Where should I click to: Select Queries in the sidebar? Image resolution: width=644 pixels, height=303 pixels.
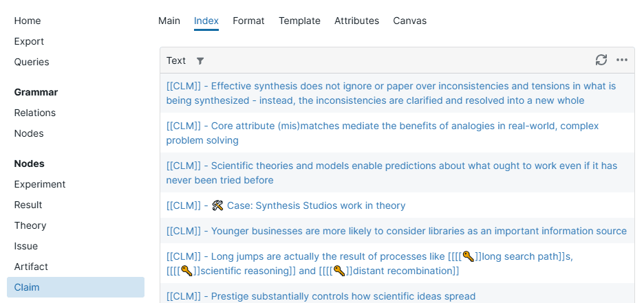coord(32,62)
